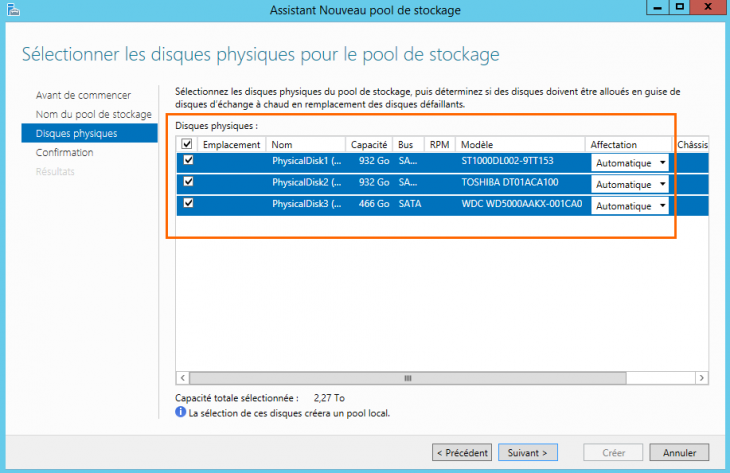Close the Assistant Nouveau pool de stockage window
730x473 pixels.
click(708, 7)
